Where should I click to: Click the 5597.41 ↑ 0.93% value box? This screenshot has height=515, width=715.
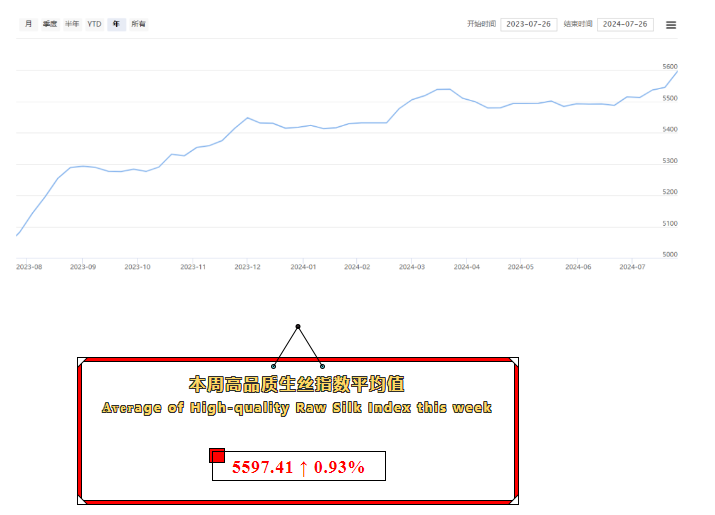click(x=298, y=467)
